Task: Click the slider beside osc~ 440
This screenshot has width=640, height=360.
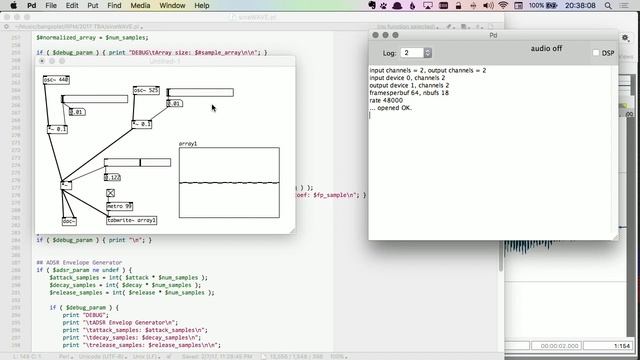Action: [x=95, y=99]
